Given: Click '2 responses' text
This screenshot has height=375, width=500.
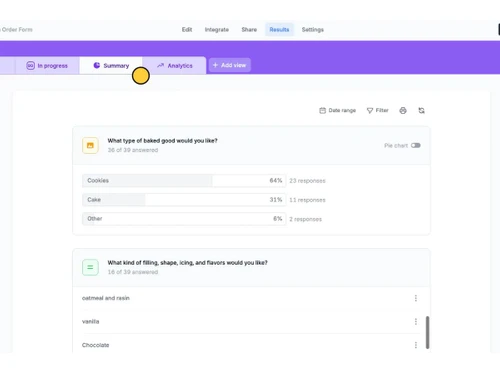Looking at the screenshot, I should 306,219.
